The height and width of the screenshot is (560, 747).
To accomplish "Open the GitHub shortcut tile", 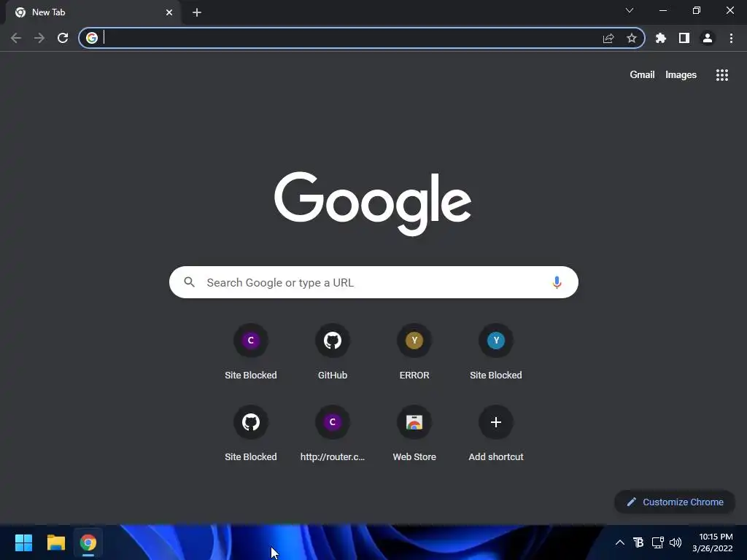I will [333, 351].
